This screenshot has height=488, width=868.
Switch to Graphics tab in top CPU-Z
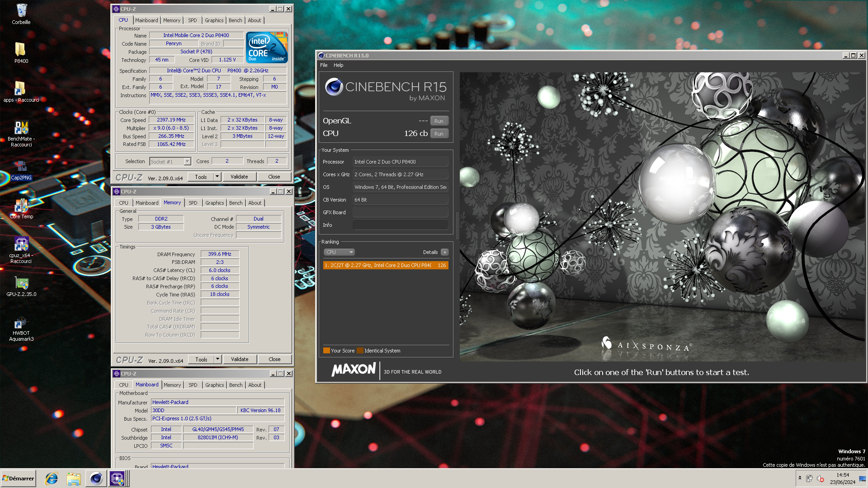click(x=214, y=20)
